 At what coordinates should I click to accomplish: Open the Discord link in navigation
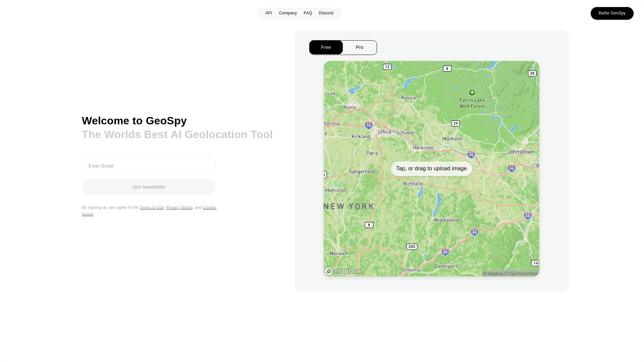coord(326,13)
